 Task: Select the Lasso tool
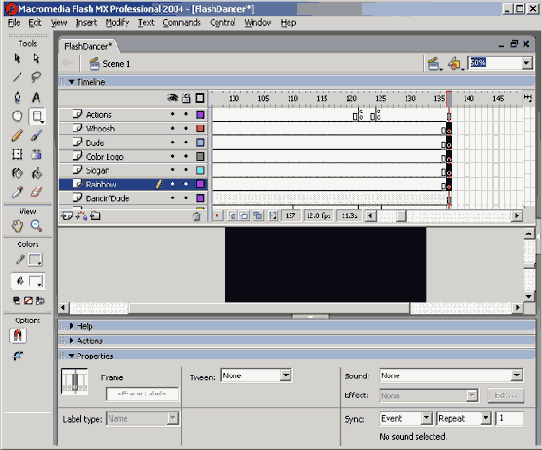click(x=36, y=77)
